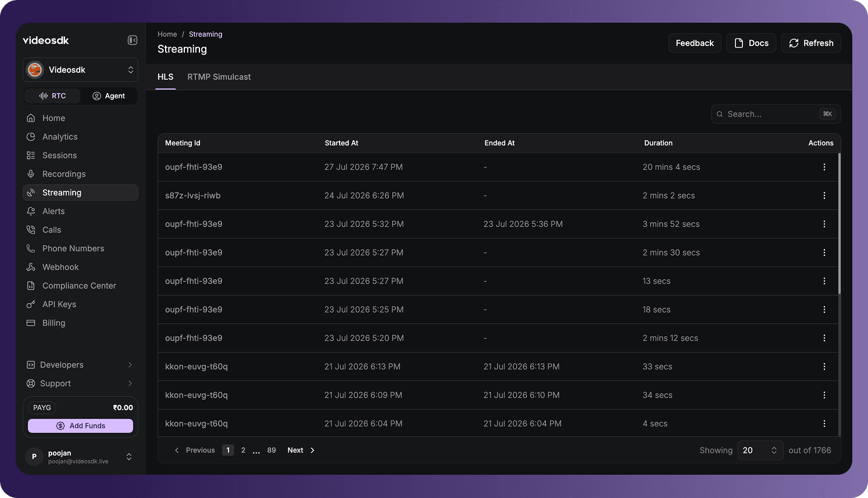
Task: Go to Home in the sidebar
Action: tap(80, 118)
